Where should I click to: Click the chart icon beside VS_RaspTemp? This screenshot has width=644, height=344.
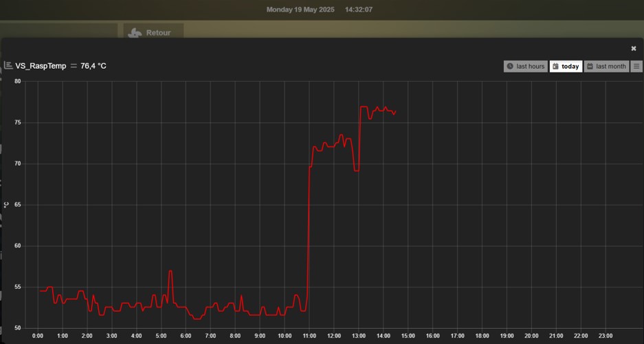(8, 65)
